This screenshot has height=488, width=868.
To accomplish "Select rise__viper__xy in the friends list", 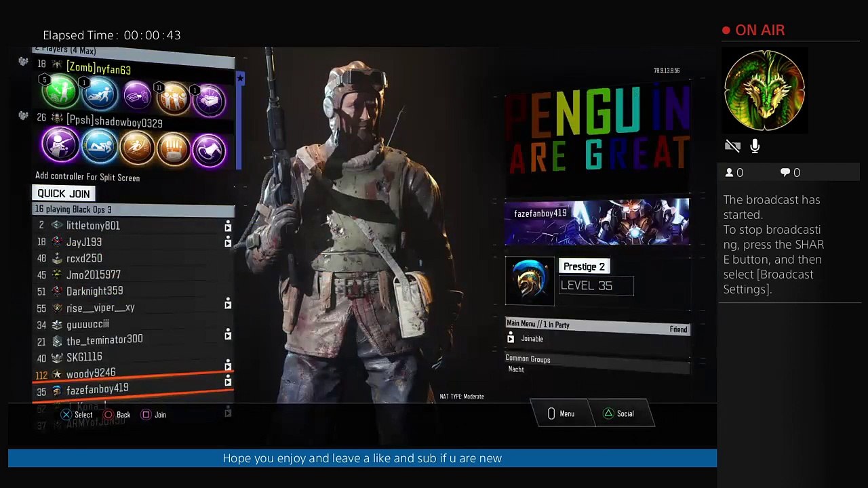I will point(134,308).
